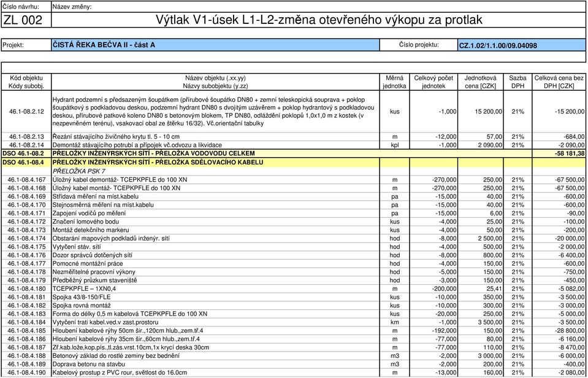Screen dimensions: 588x378
Task: Click 'Zapojení vodičů po měření' item
Action: (89, 213)
